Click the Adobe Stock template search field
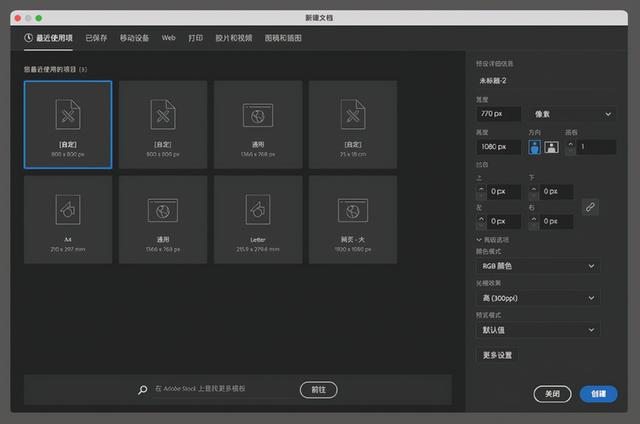640x424 pixels. click(x=222, y=389)
